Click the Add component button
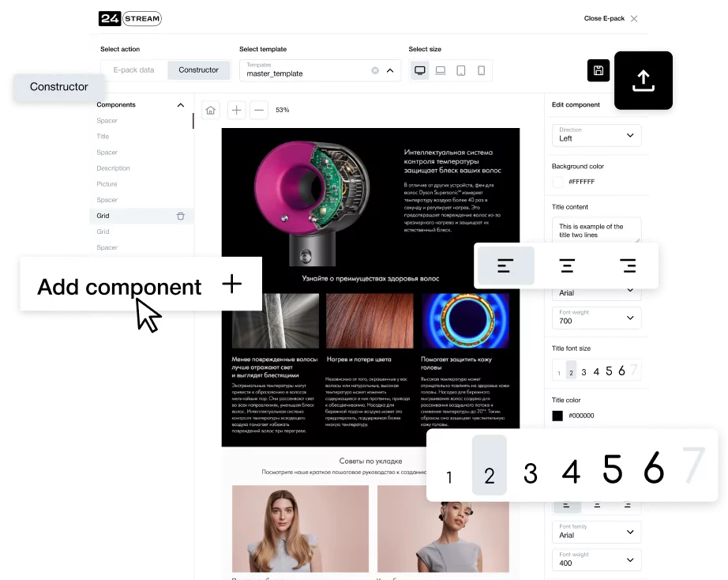Image resolution: width=728 pixels, height=580 pixels. pos(141,284)
